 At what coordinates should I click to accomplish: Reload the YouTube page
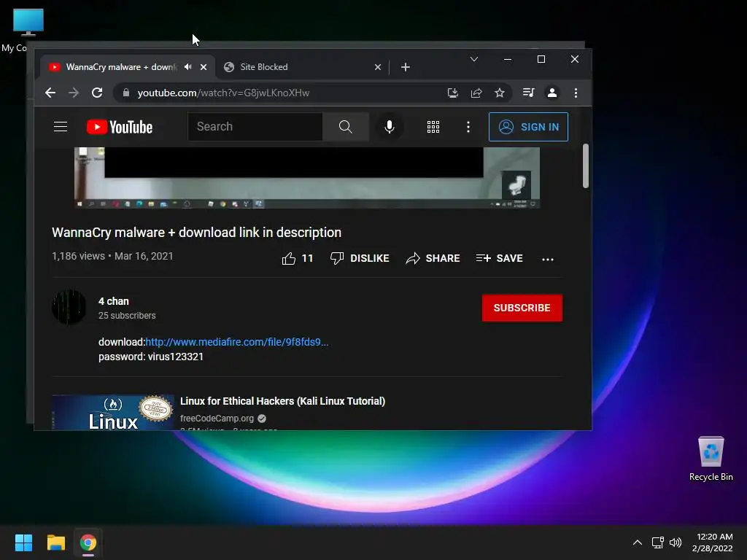(97, 93)
